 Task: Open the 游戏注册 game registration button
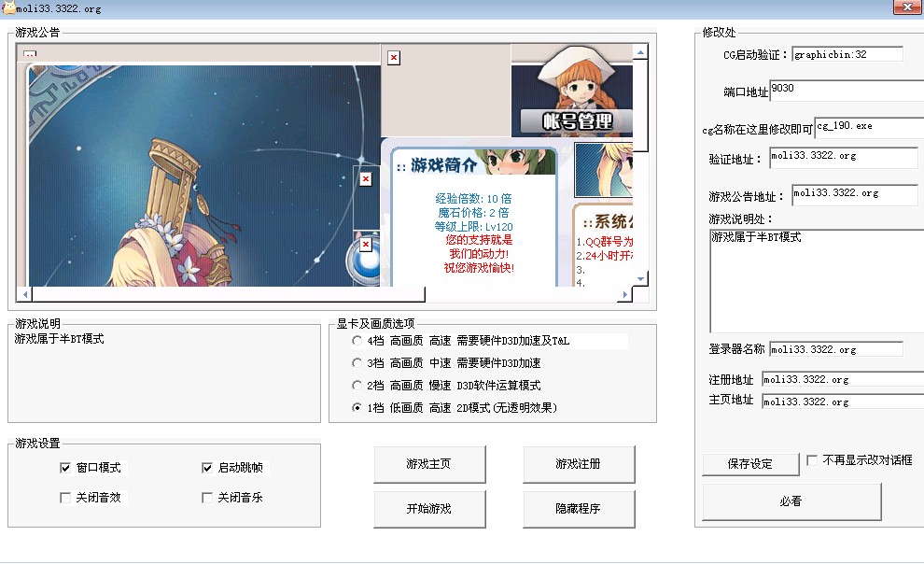point(579,464)
